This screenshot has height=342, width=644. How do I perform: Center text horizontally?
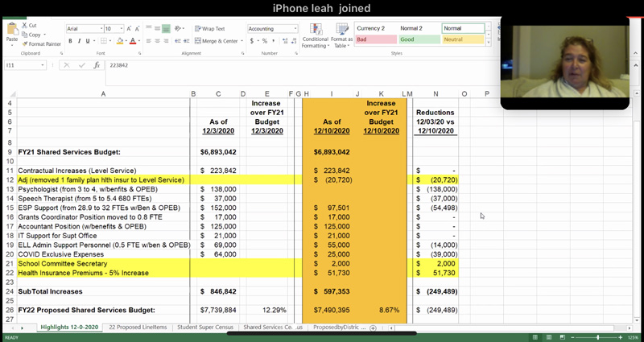(157, 41)
